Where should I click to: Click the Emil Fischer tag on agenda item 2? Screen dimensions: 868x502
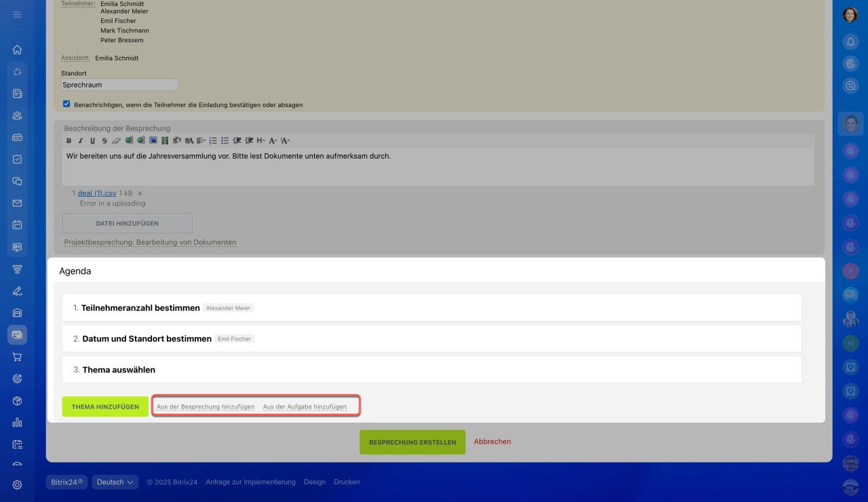pos(235,339)
